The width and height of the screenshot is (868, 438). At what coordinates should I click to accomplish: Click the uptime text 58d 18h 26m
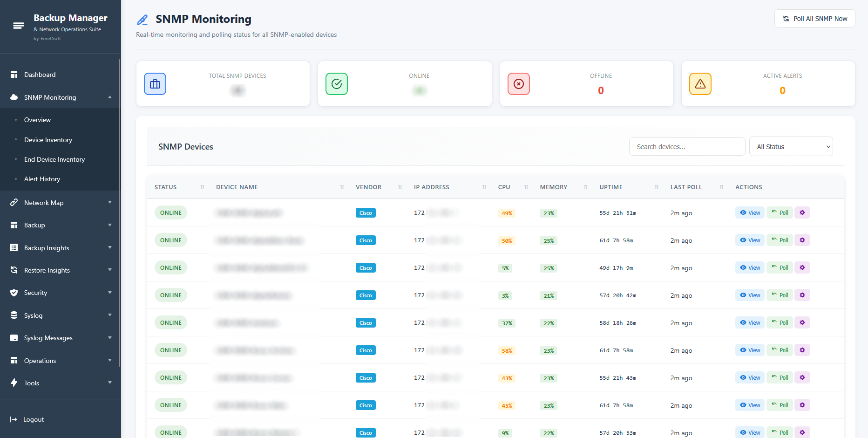[617, 323]
